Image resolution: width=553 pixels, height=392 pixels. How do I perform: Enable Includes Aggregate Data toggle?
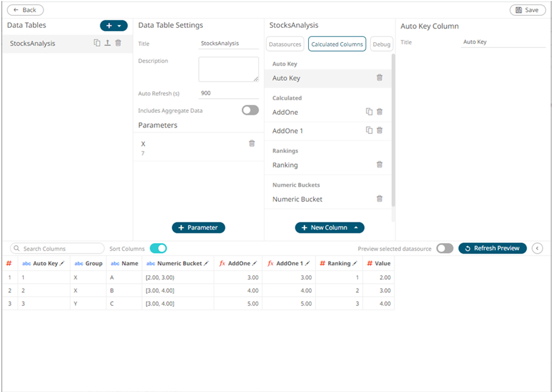tap(250, 110)
